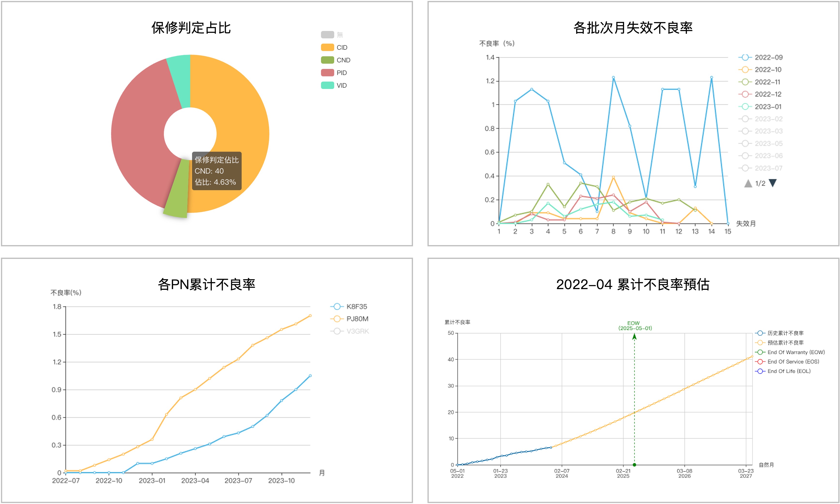
Task: Toggle PID legend item in pie chart
Action: coord(334,73)
